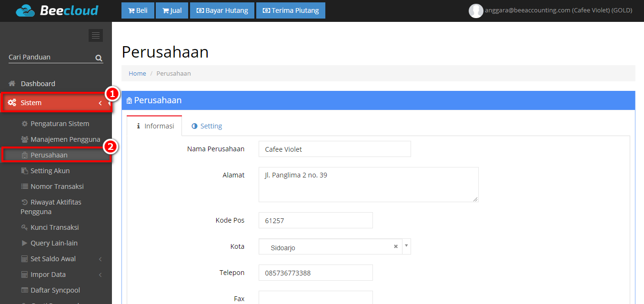Viewport: 644px width, 304px height.
Task: Clear the Sidoarjo city selection
Action: [x=396, y=246]
